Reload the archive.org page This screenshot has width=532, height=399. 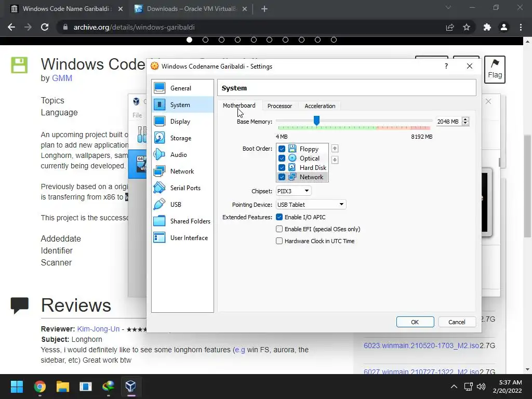click(45, 27)
